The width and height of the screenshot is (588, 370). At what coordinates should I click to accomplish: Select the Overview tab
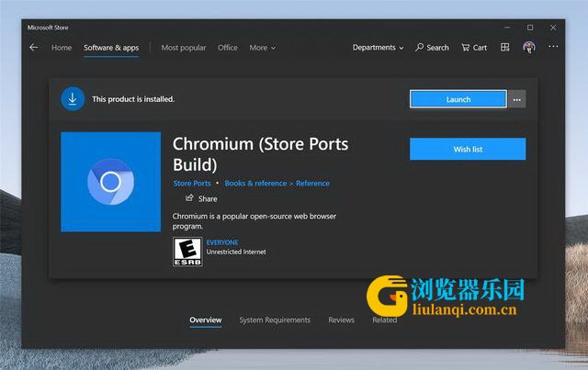click(206, 320)
